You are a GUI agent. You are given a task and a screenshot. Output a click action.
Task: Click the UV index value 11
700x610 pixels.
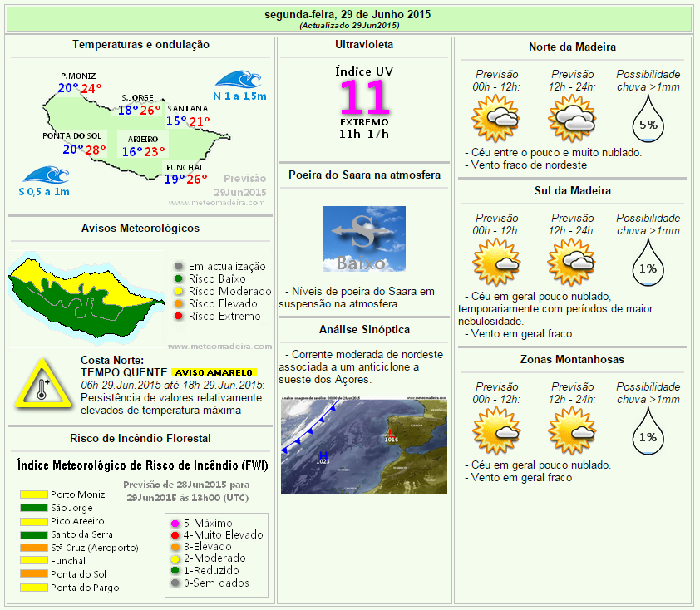point(364,97)
